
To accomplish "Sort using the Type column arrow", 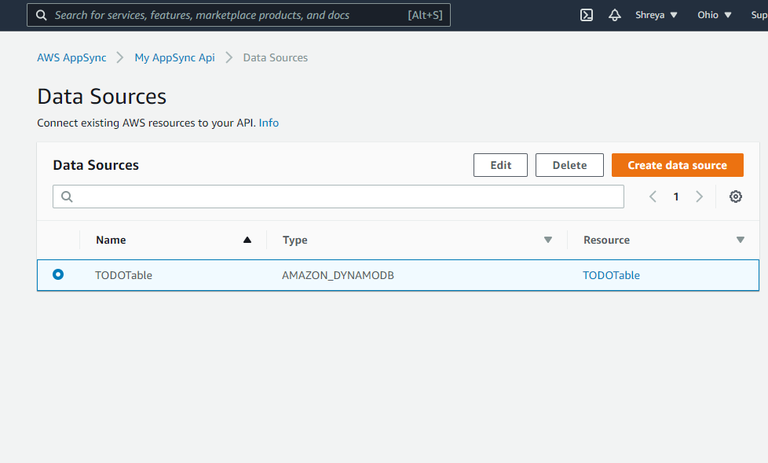I will [548, 240].
